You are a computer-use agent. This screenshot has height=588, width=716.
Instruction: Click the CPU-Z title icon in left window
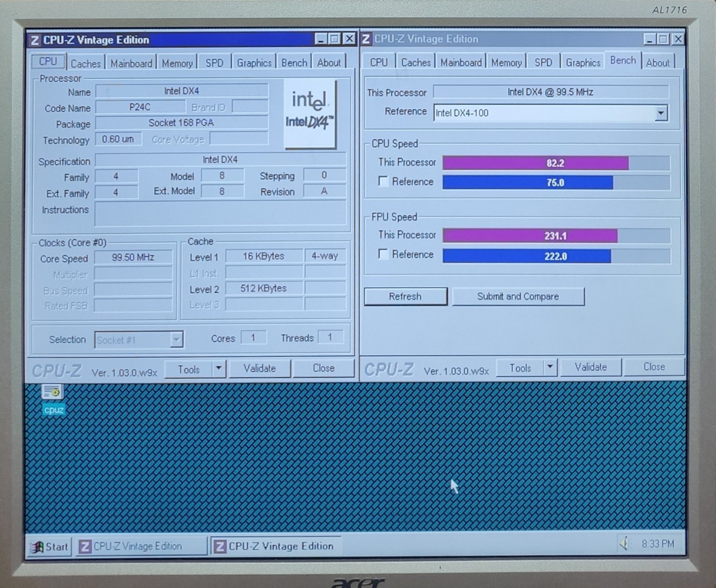point(34,40)
